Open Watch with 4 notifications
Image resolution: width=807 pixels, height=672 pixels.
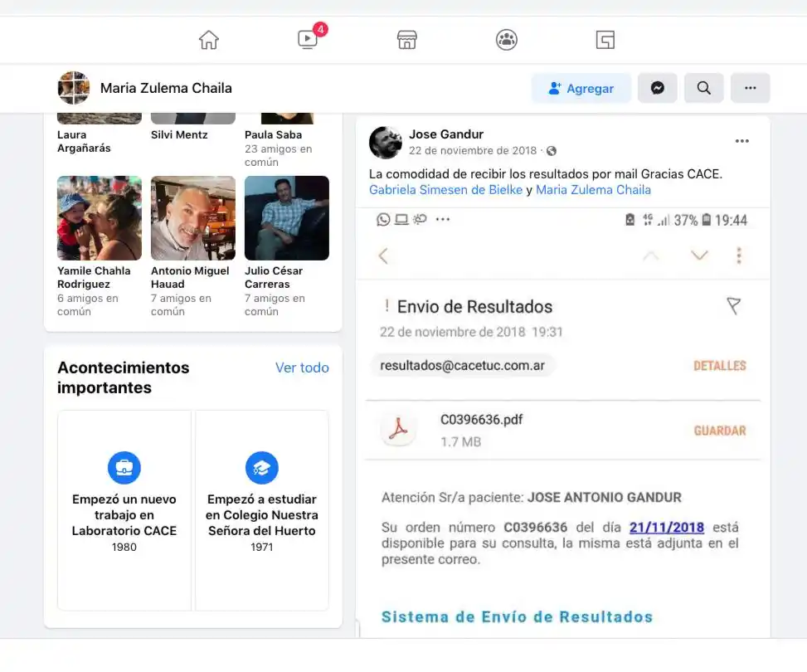pyautogui.click(x=307, y=39)
